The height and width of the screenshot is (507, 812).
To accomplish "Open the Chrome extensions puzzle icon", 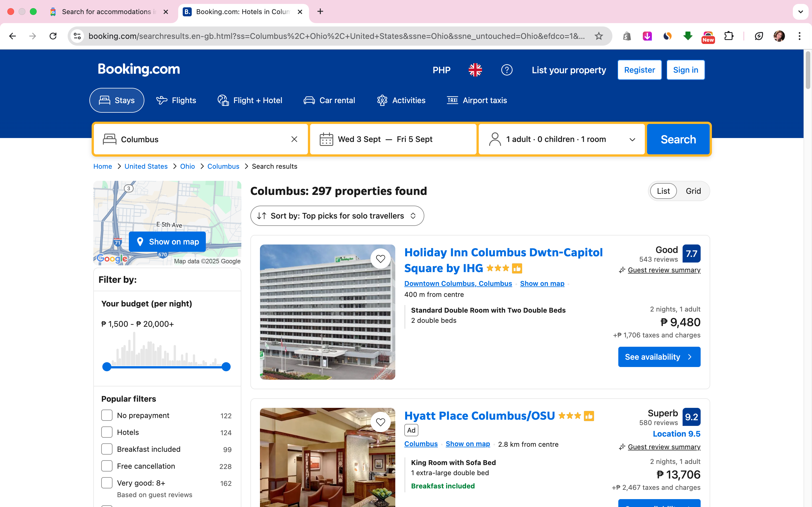I will 729,36.
